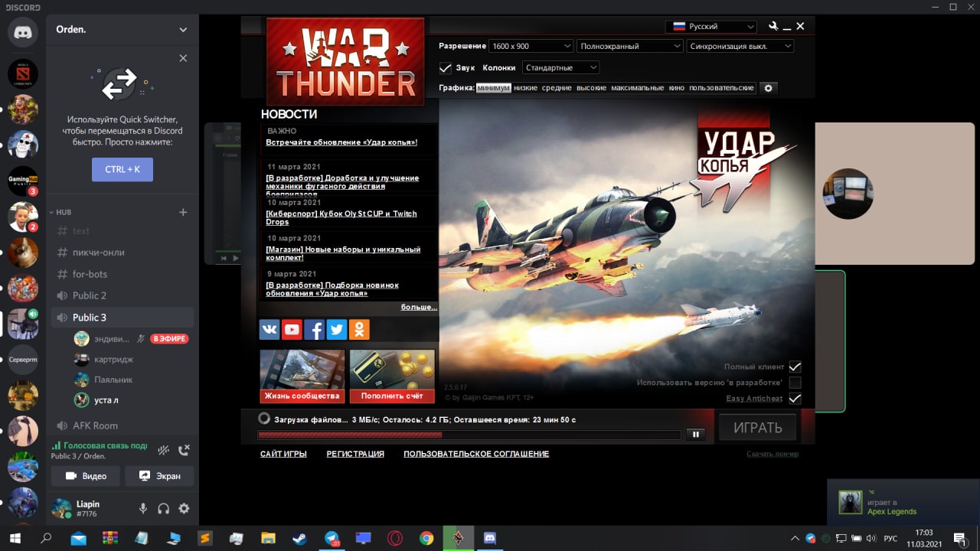Screen dimensions: 980x551
Task: Click the download progress bar
Action: point(469,435)
